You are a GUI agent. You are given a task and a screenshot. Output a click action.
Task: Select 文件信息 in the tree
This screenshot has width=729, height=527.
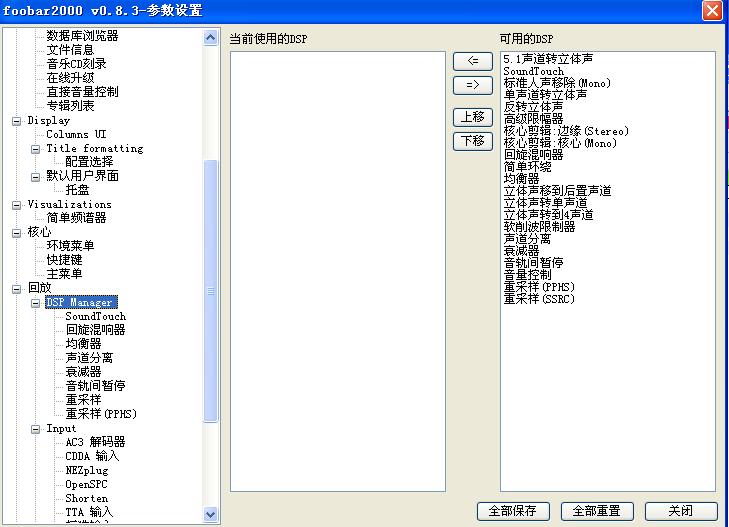70,50
